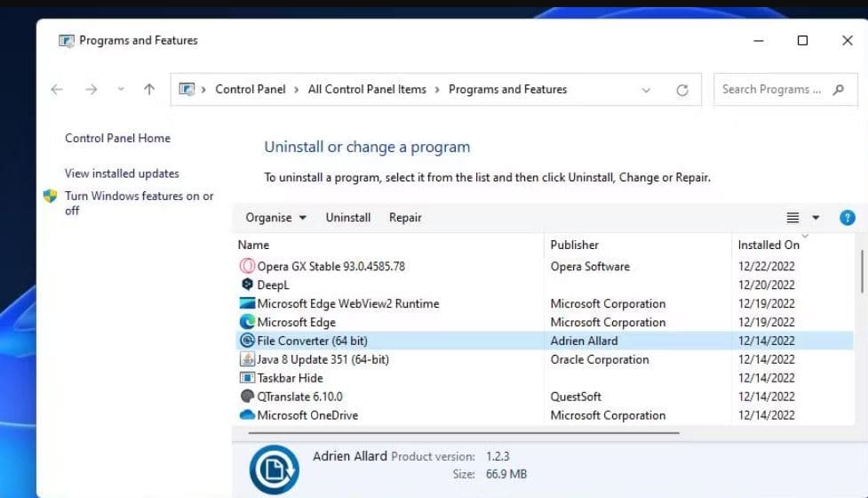Open help with the question mark icon

click(x=847, y=218)
